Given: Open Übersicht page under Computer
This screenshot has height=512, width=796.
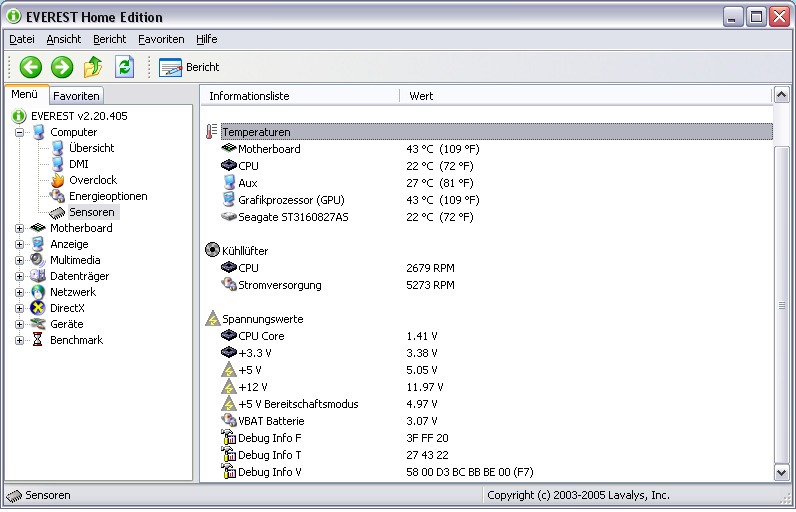Looking at the screenshot, I should click(x=91, y=148).
